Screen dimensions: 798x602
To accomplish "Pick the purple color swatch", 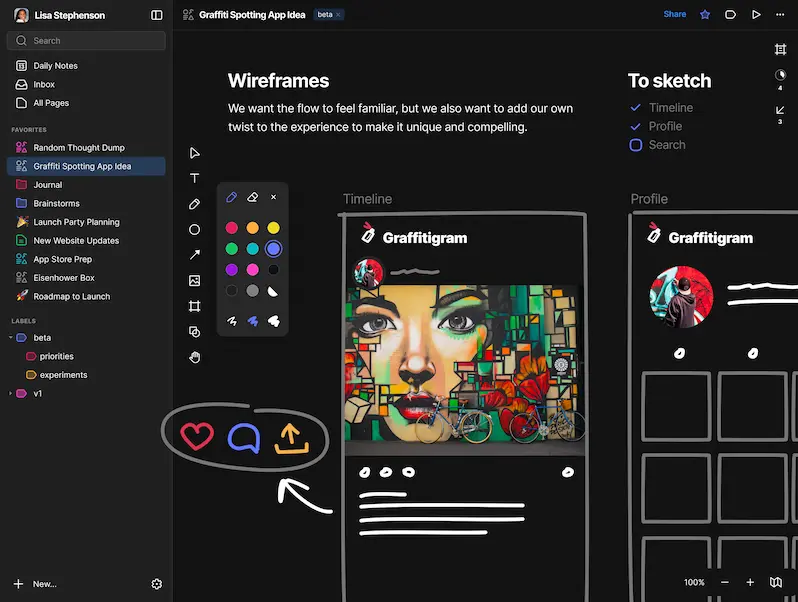I will point(232,269).
